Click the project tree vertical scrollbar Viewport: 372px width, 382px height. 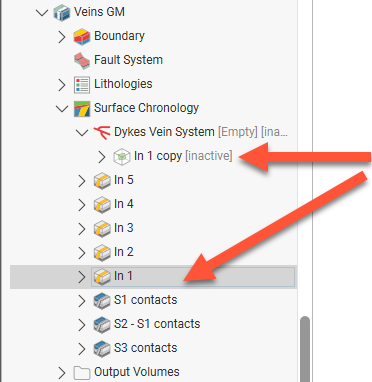click(x=305, y=348)
